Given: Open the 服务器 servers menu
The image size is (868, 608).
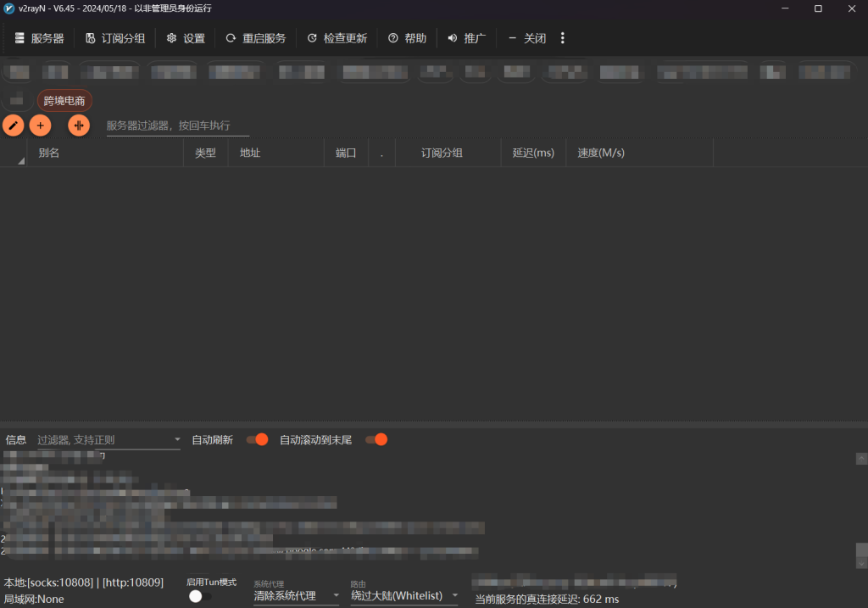Looking at the screenshot, I should pos(39,38).
